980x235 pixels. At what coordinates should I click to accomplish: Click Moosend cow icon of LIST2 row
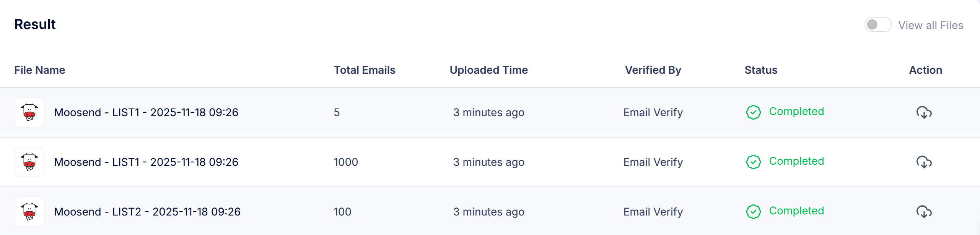[29, 212]
